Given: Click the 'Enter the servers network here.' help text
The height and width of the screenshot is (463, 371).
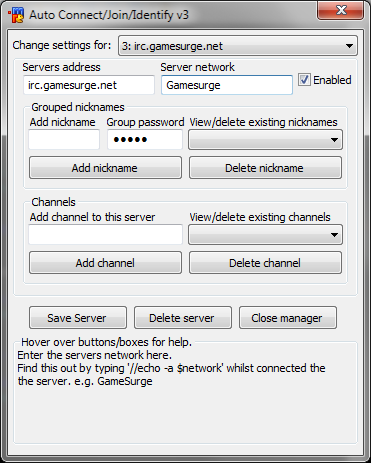Looking at the screenshot, I should [95, 355].
